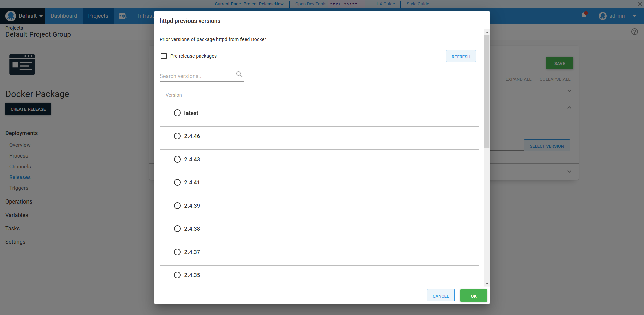This screenshot has width=644, height=315.
Task: Open the Channels menu item
Action: coord(20,167)
